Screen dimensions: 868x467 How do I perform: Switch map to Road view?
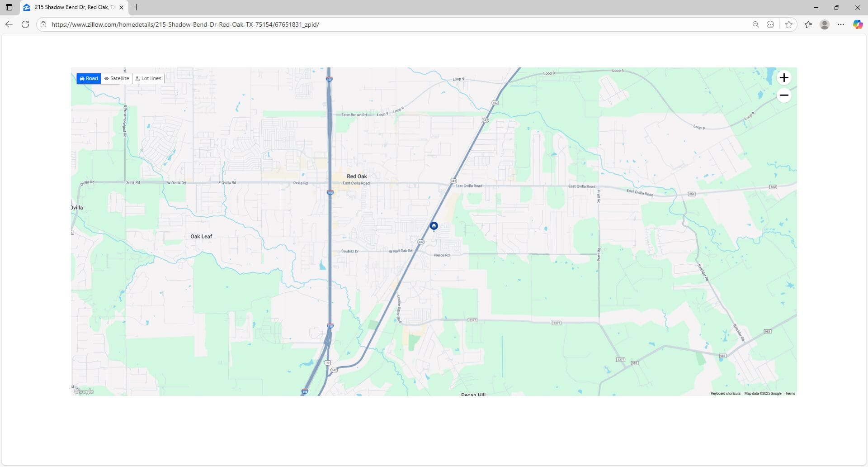click(x=89, y=78)
